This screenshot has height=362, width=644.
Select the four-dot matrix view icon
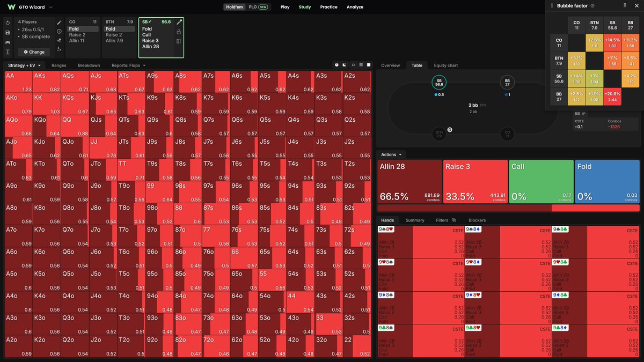[x=353, y=65]
